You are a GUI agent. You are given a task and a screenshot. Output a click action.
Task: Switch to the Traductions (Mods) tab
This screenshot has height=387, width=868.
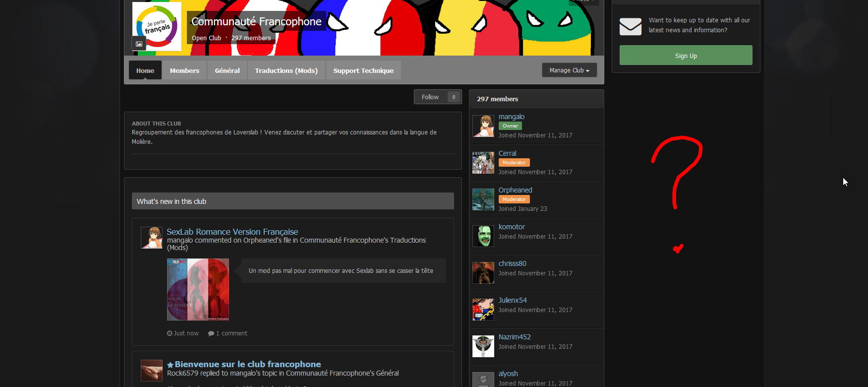tap(287, 70)
